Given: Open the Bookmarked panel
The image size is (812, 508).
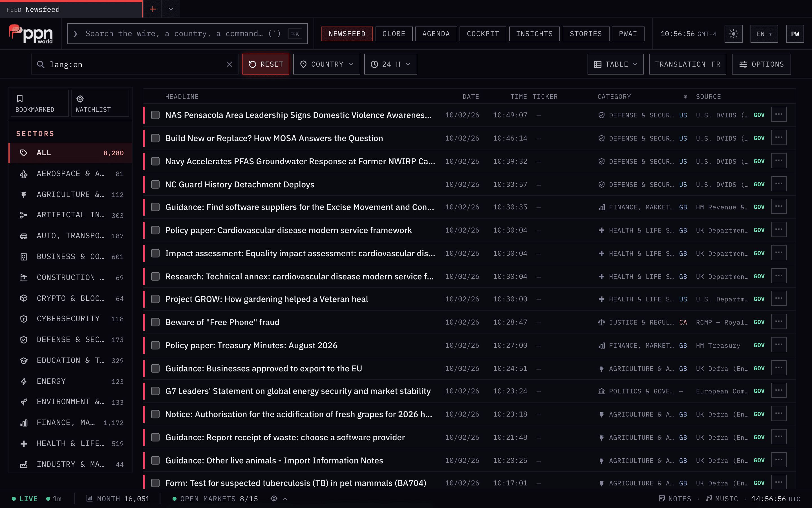Looking at the screenshot, I should coord(39,104).
